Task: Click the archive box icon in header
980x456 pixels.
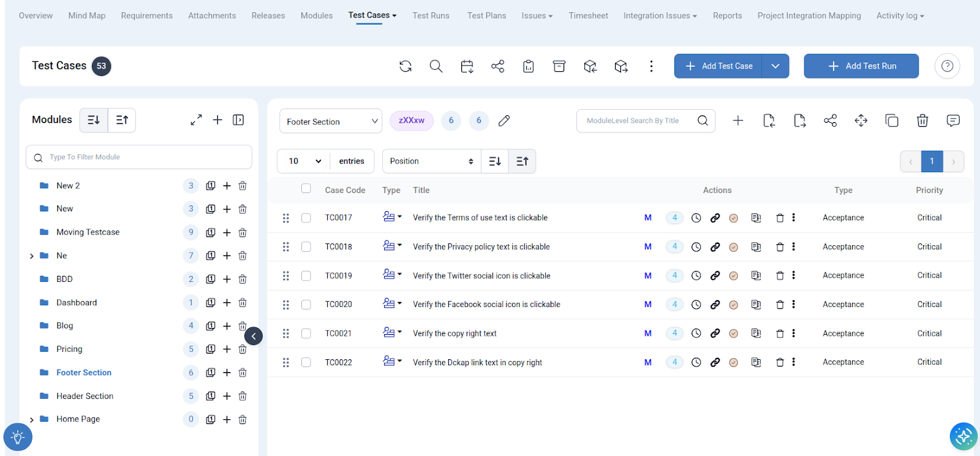Action: [559, 66]
